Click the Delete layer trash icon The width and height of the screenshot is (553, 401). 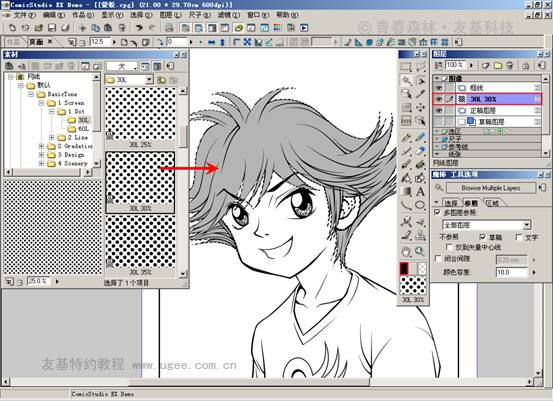coord(510,65)
